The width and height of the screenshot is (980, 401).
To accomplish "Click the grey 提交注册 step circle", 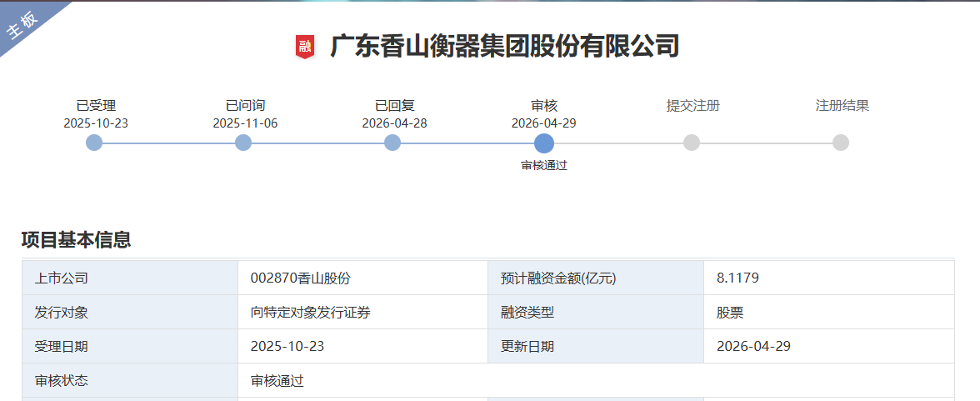I will point(692,143).
